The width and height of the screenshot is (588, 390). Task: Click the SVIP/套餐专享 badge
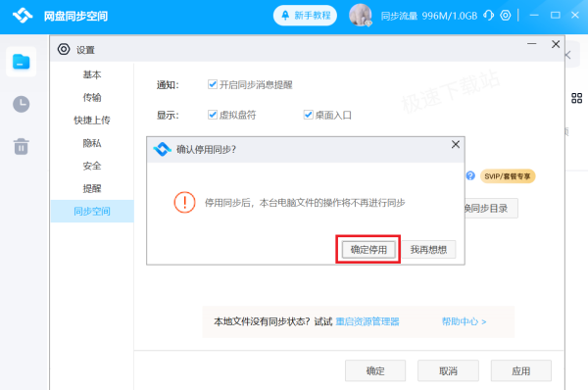(x=508, y=176)
